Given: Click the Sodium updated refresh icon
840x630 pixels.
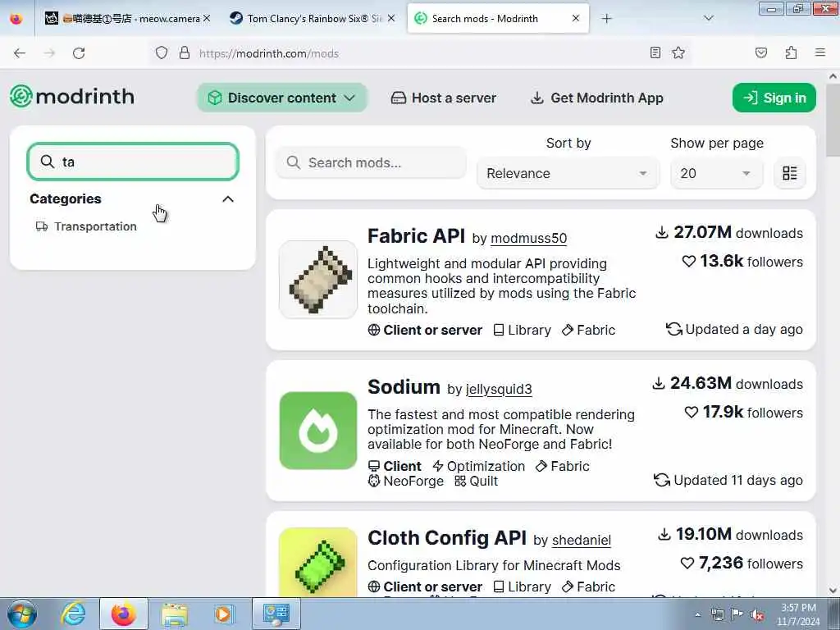Looking at the screenshot, I should [x=662, y=480].
